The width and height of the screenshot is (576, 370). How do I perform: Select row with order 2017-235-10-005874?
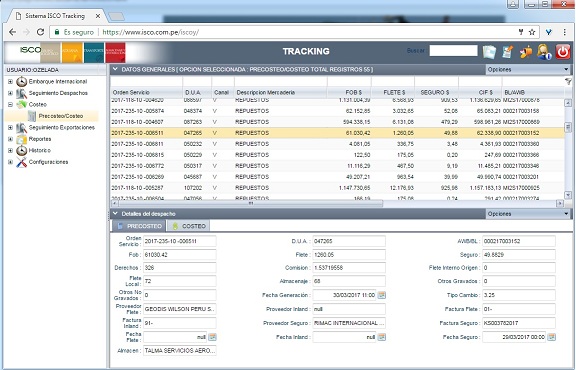pyautogui.click(x=337, y=111)
